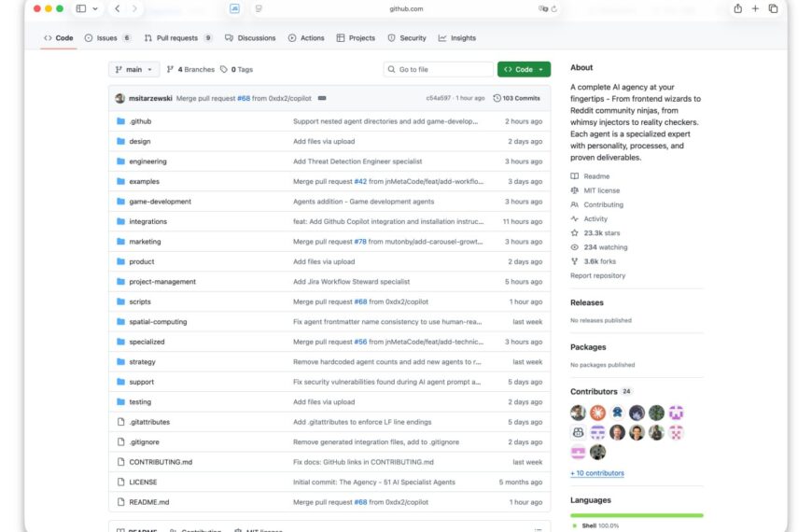Expand commit message ellipsis button
This screenshot has width=812, height=532.
tap(322, 98)
